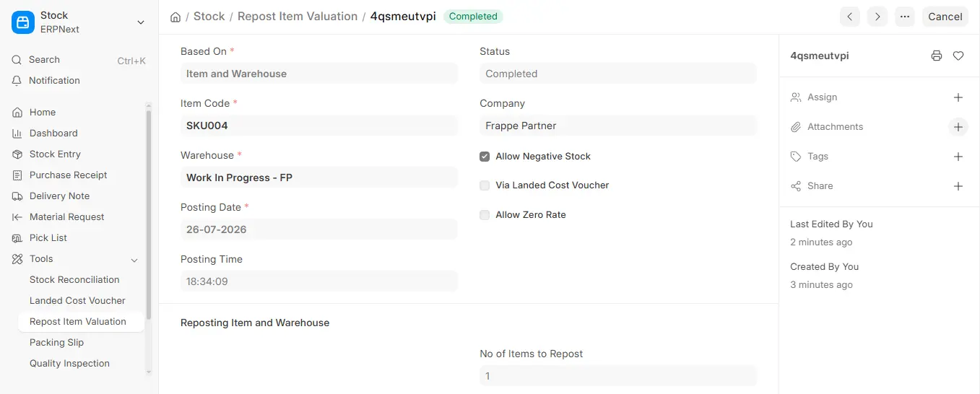The width and height of the screenshot is (980, 394).
Task: Add a tag with plus
Action: coord(958,157)
